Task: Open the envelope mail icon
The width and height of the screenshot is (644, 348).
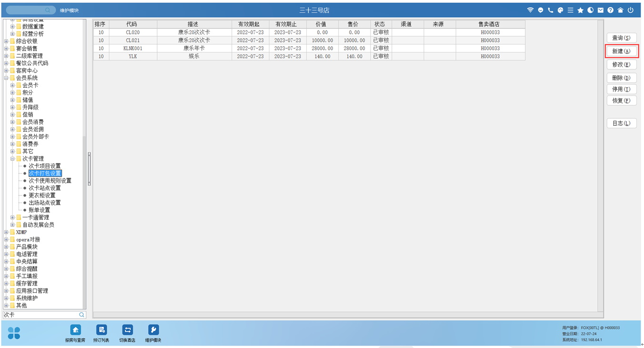Action: point(600,10)
